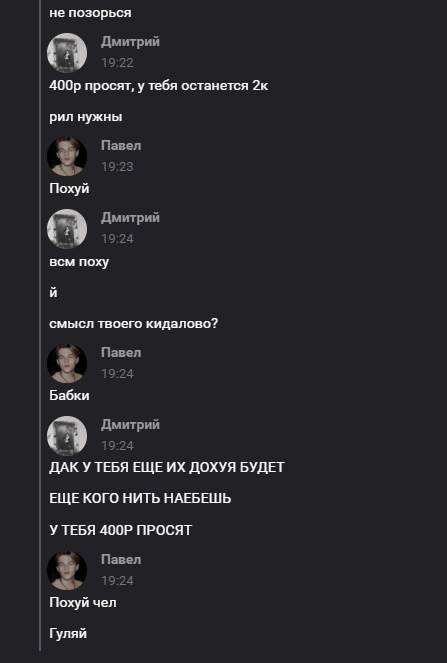Open the Дмитрий name link at 19:22
Screen dimensions: 447x663
coord(130,42)
